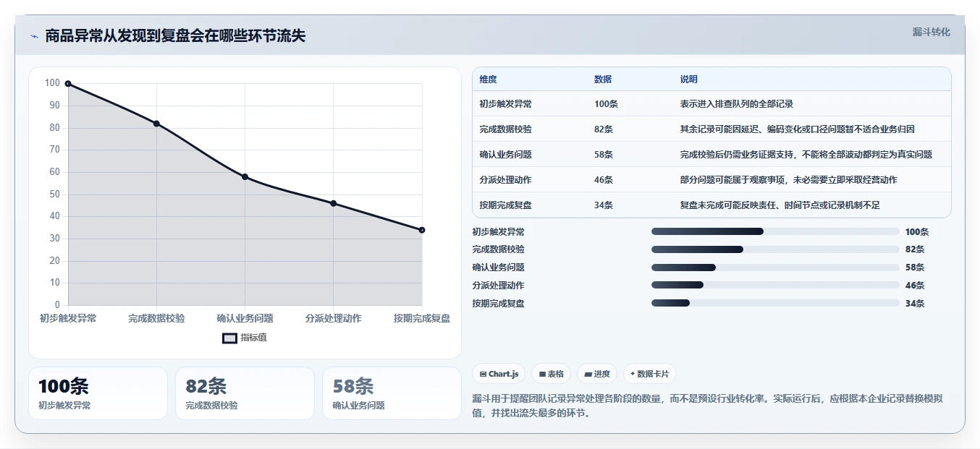
Task: Click the 初步触发异常 x-axis label in the chart
Action: pyautogui.click(x=68, y=318)
